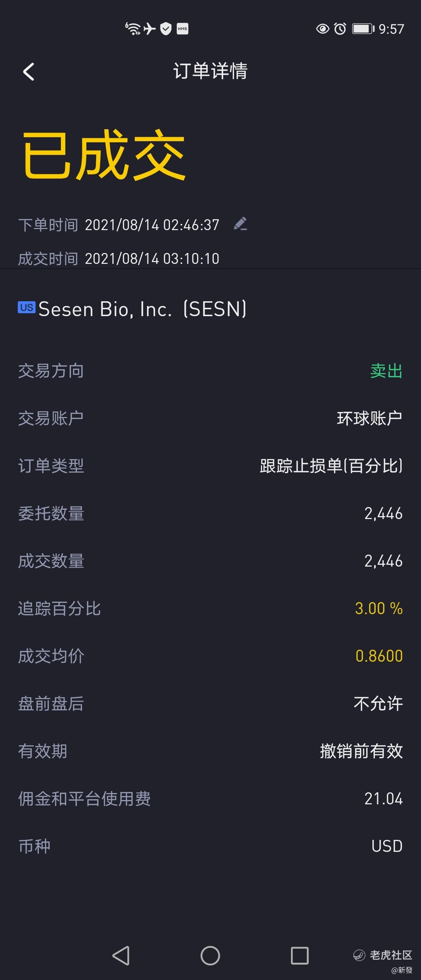The height and width of the screenshot is (980, 421).
Task: Tap the 订单详情 page title
Action: (x=210, y=71)
